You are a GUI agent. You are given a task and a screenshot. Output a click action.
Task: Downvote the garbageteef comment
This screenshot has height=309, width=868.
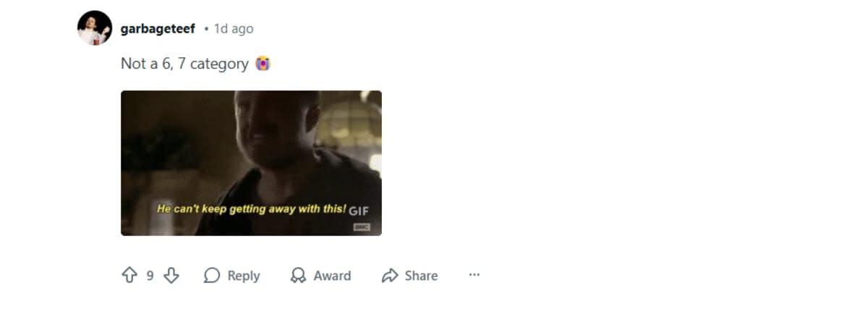171,276
